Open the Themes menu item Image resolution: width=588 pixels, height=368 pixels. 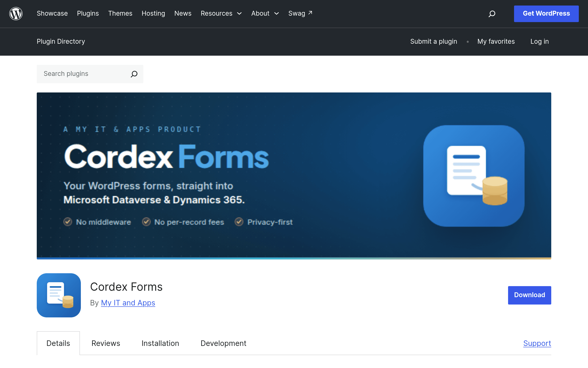(120, 13)
